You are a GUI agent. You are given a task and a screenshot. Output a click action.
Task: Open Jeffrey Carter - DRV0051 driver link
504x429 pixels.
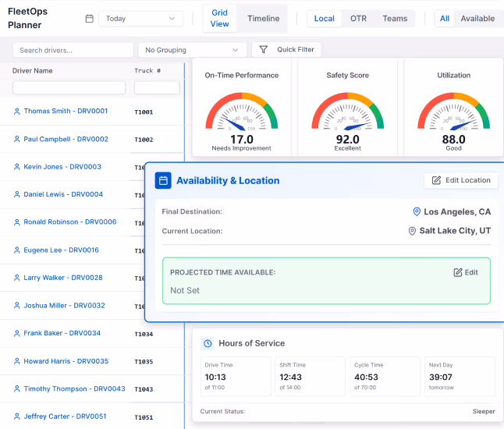(x=65, y=417)
